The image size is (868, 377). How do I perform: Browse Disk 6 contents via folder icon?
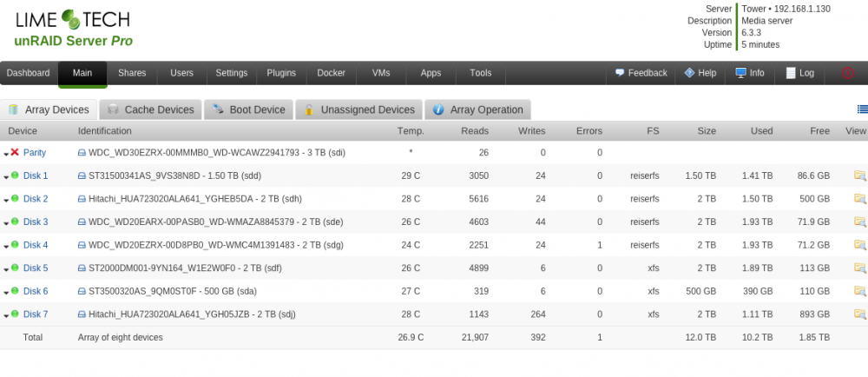click(x=859, y=291)
